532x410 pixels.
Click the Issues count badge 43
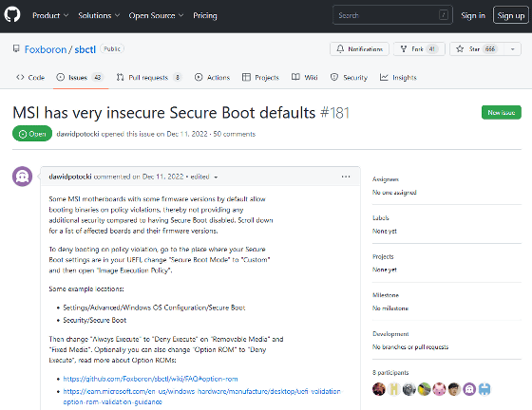point(98,78)
